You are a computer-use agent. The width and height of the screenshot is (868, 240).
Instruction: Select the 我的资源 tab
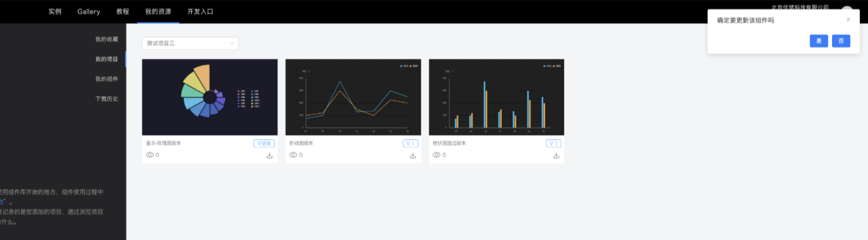click(x=158, y=11)
